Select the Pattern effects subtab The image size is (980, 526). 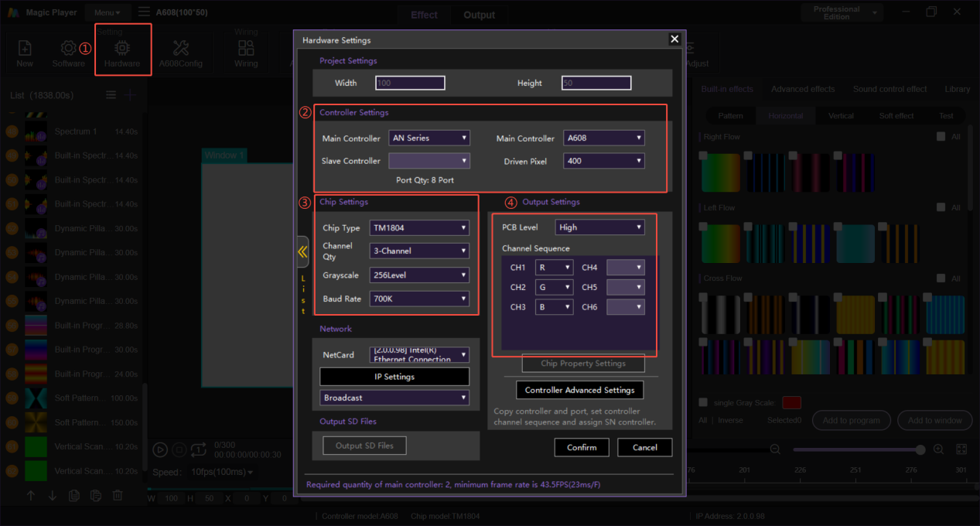tap(730, 116)
